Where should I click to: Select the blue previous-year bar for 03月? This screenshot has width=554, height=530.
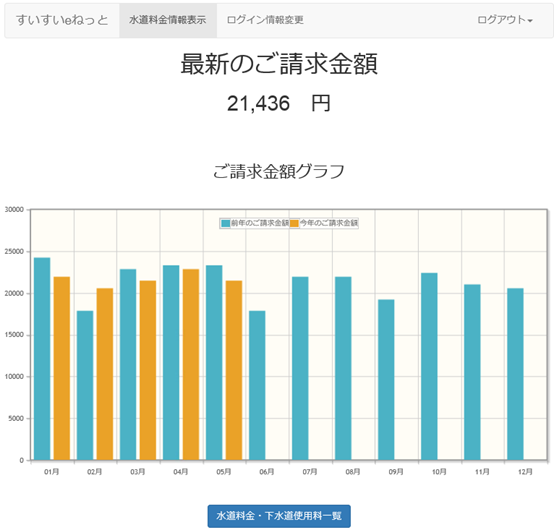tap(128, 364)
